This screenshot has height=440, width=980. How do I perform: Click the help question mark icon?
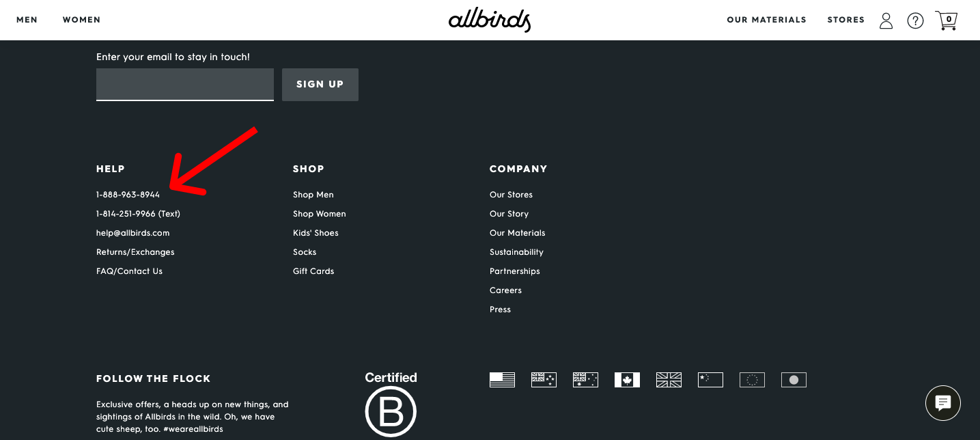click(915, 20)
